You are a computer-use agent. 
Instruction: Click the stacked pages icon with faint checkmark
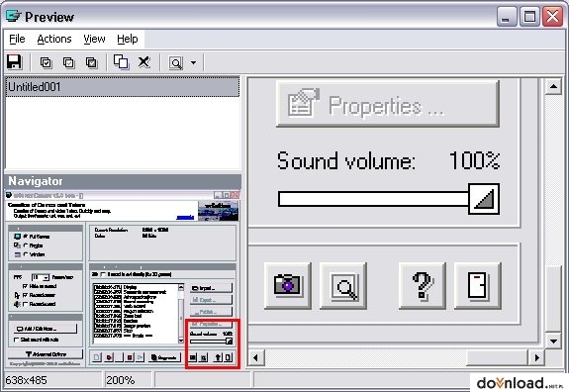pyautogui.click(x=69, y=62)
